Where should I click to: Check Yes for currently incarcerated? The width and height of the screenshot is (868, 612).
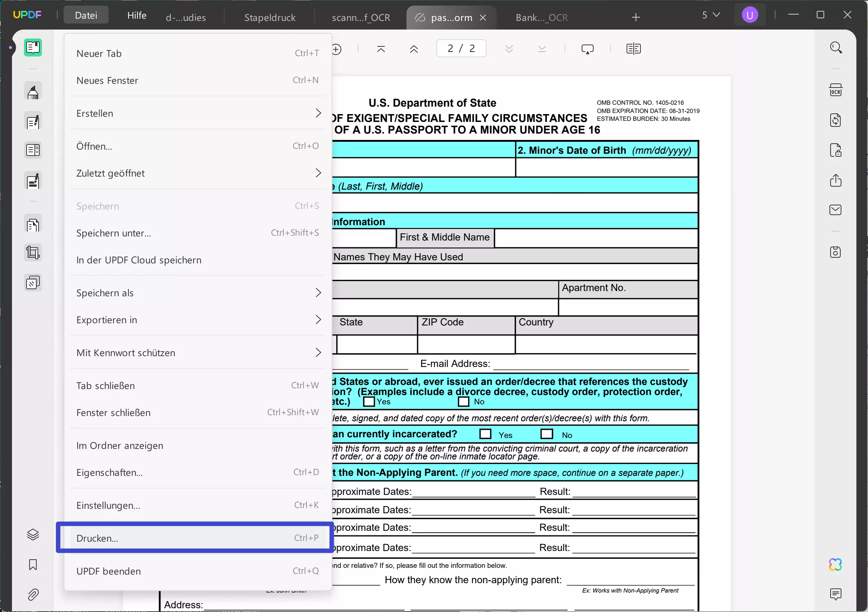tap(485, 434)
